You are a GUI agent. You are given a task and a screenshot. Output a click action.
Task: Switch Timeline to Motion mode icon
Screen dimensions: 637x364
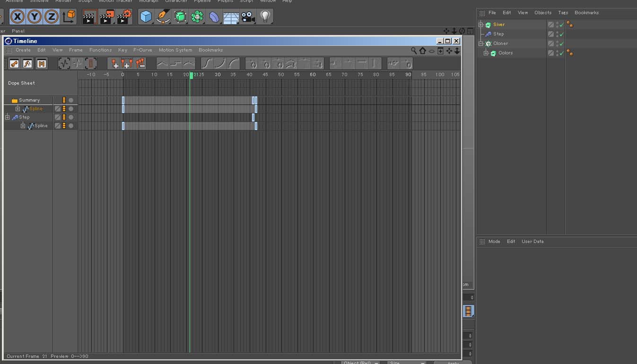[42, 63]
